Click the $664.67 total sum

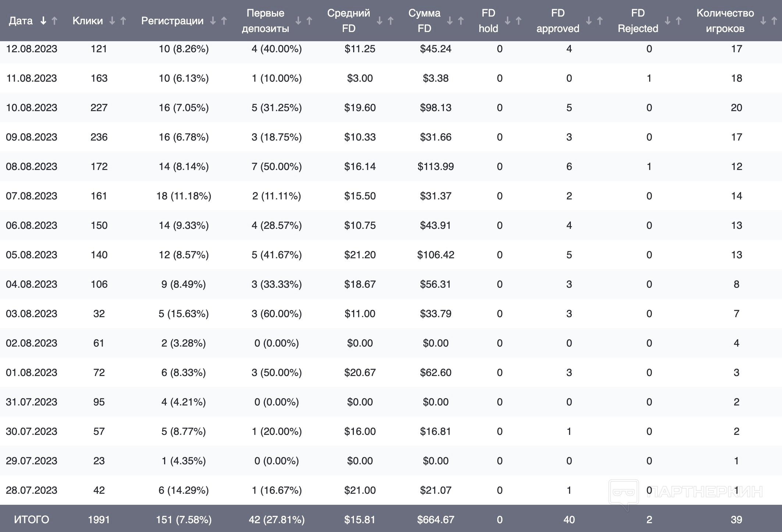tap(436, 519)
